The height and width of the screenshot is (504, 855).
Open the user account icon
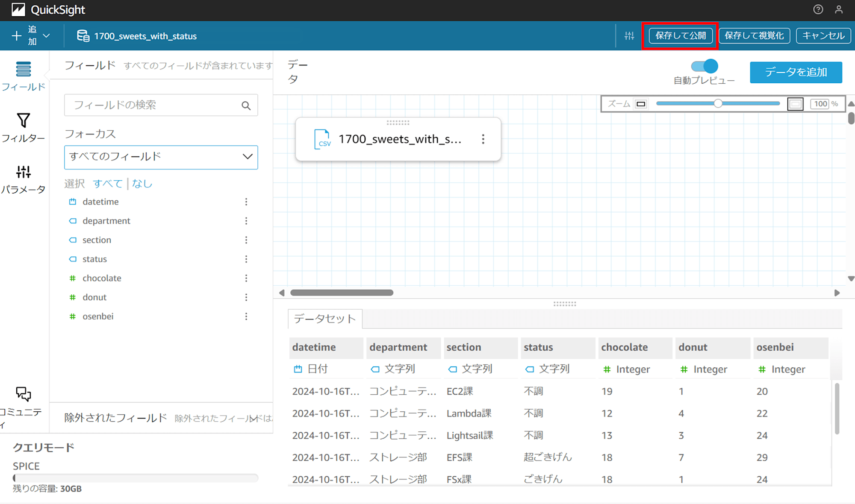[839, 9]
